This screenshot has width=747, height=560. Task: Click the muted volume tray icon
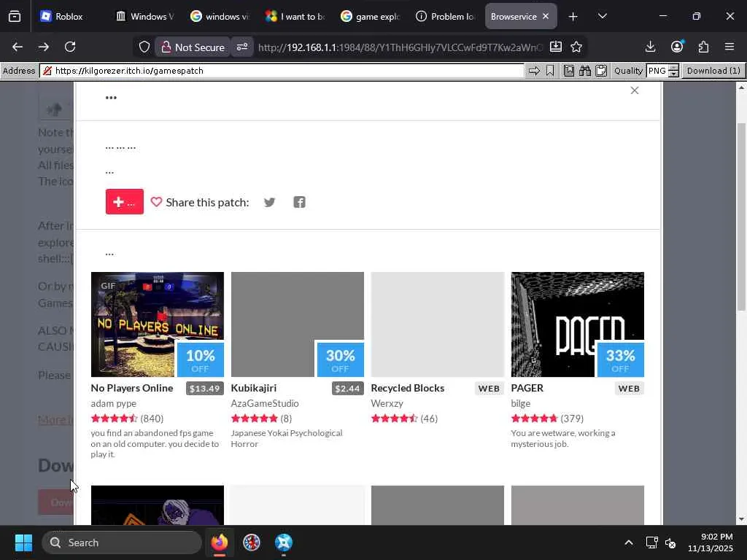point(670,542)
